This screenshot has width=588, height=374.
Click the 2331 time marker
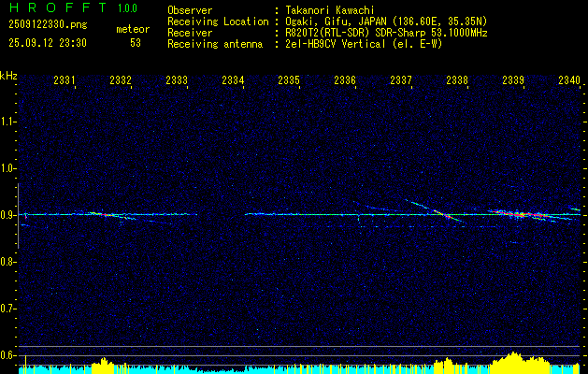point(65,79)
